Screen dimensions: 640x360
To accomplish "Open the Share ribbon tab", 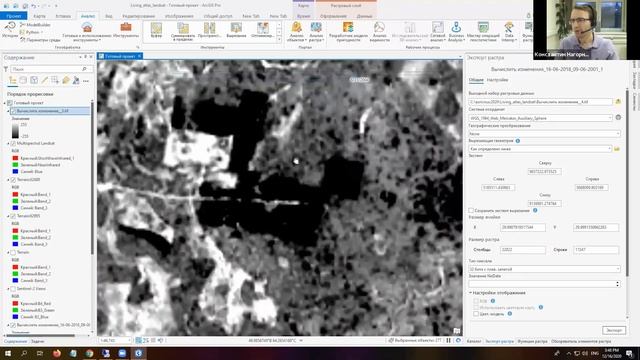I will [x=218, y=16].
